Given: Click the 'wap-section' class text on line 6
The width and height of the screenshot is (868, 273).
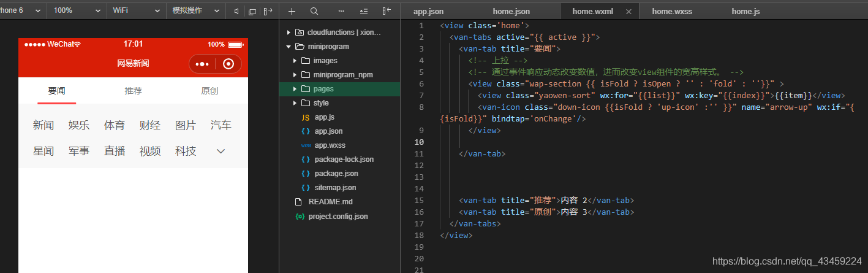Looking at the screenshot, I should (553, 83).
